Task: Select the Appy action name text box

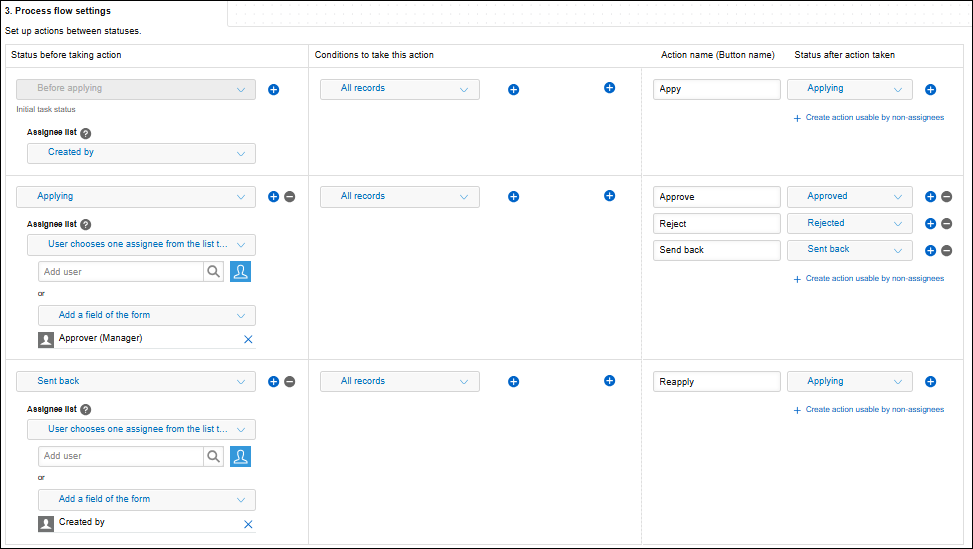Action: pos(716,89)
